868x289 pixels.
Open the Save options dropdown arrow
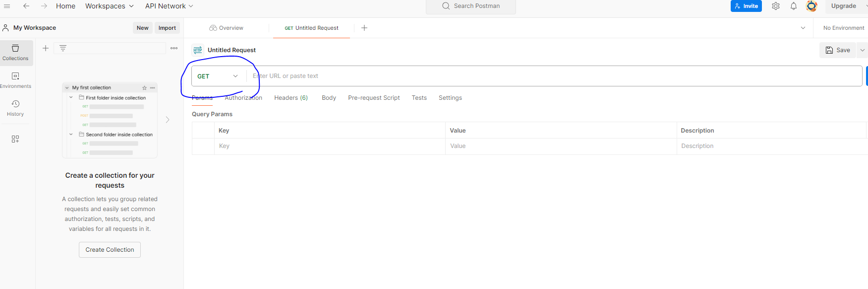coord(862,50)
